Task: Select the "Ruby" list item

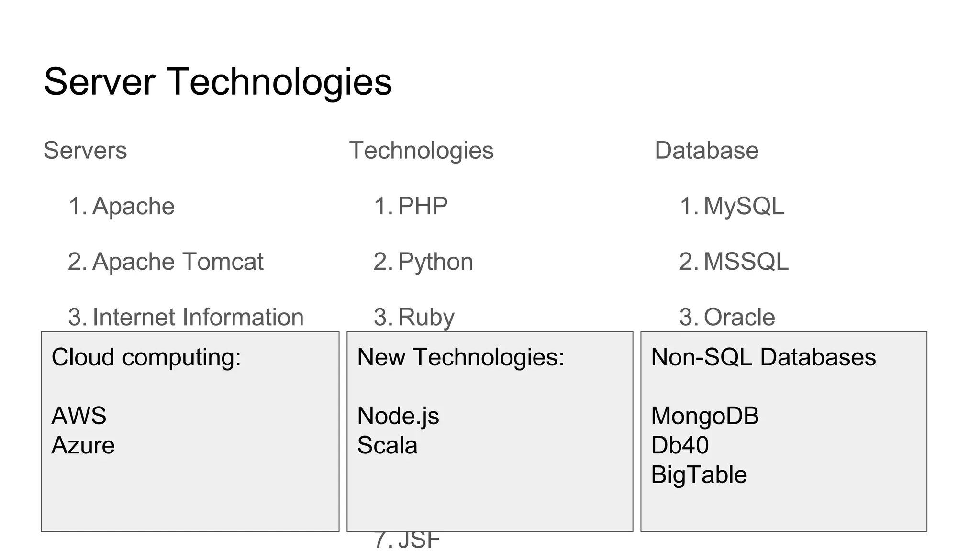Action: pyautogui.click(x=426, y=317)
